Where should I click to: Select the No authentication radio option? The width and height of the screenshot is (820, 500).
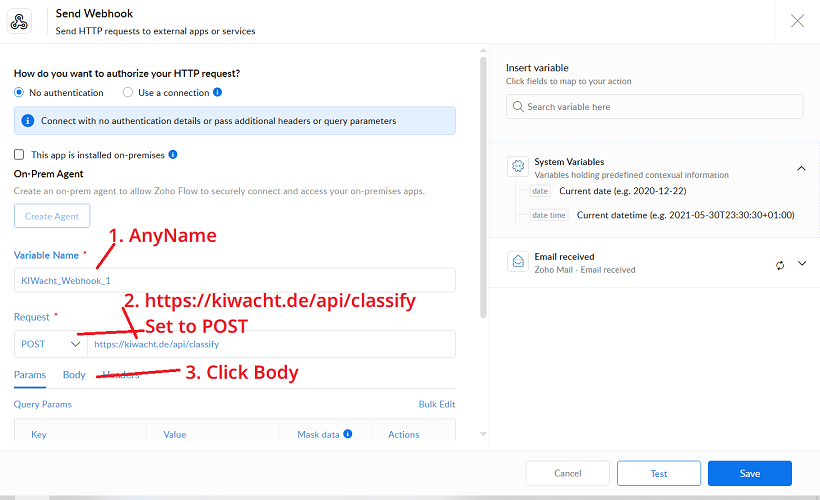tap(19, 93)
